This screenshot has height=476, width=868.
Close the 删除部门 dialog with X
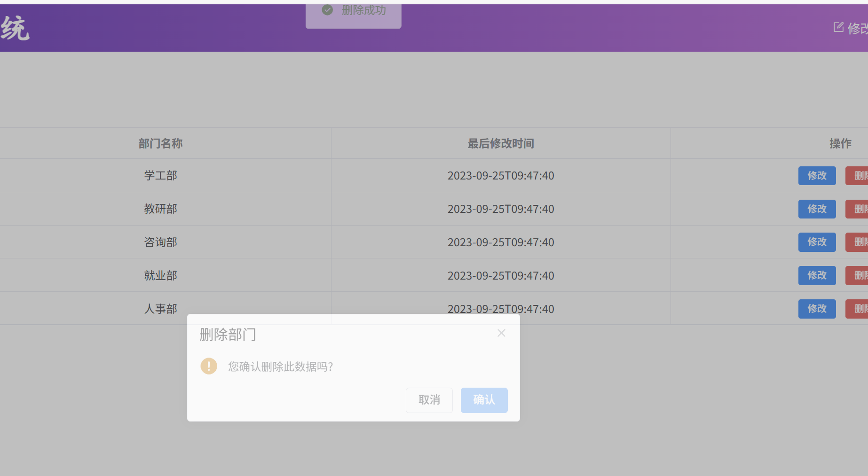501,333
